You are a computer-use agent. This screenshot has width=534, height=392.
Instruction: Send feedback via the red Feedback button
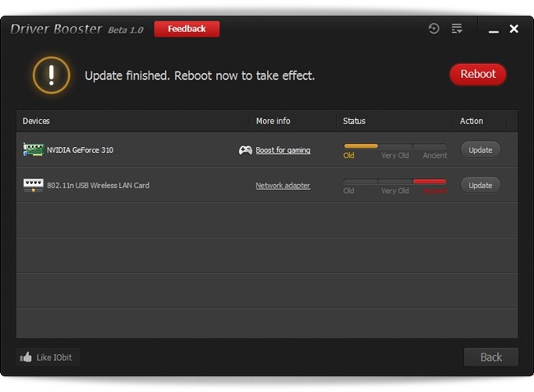coord(186,29)
